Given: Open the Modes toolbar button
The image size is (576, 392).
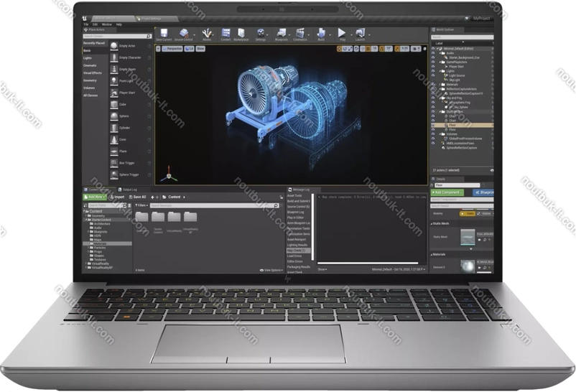Looking at the screenshot, I should (x=207, y=34).
